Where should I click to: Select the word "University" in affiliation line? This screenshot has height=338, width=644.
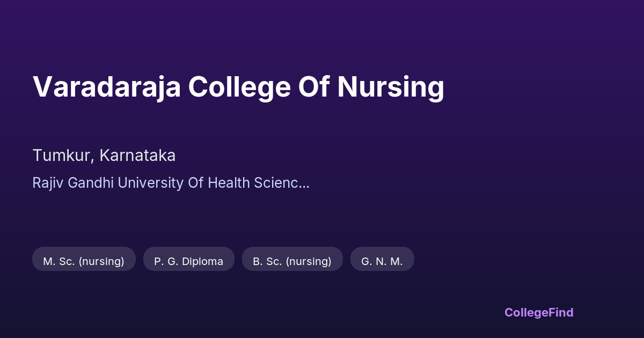(150, 183)
